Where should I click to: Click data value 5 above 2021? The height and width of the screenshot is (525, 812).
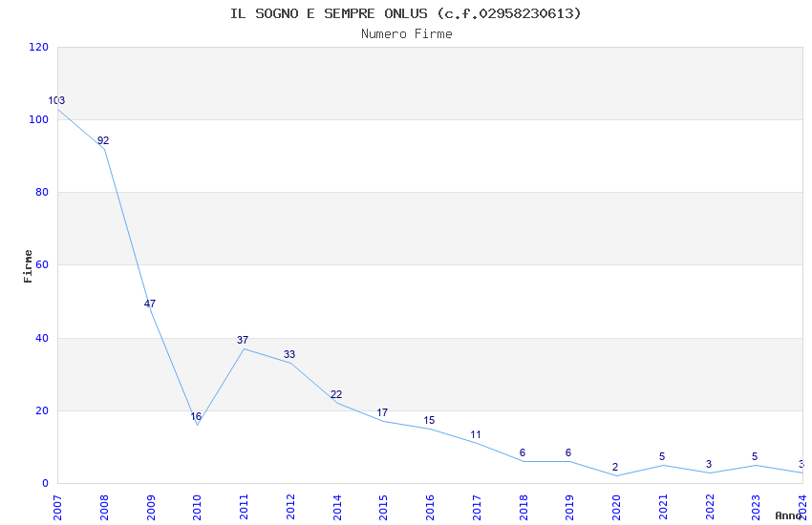pyautogui.click(x=662, y=456)
